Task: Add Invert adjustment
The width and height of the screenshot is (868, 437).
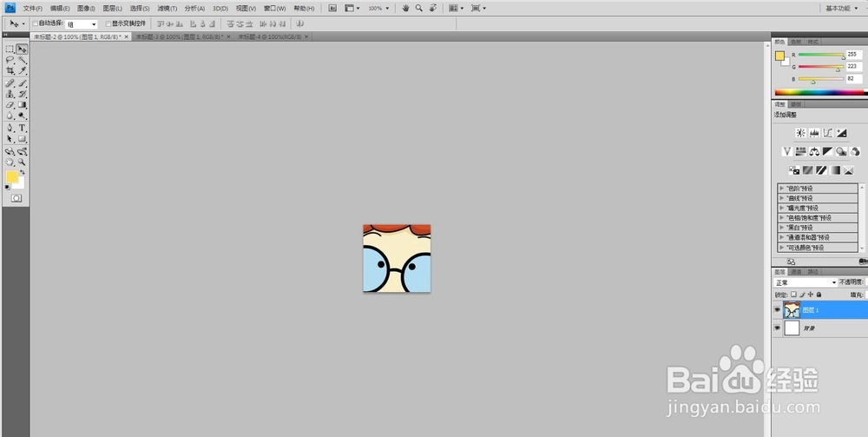Action: coord(794,170)
